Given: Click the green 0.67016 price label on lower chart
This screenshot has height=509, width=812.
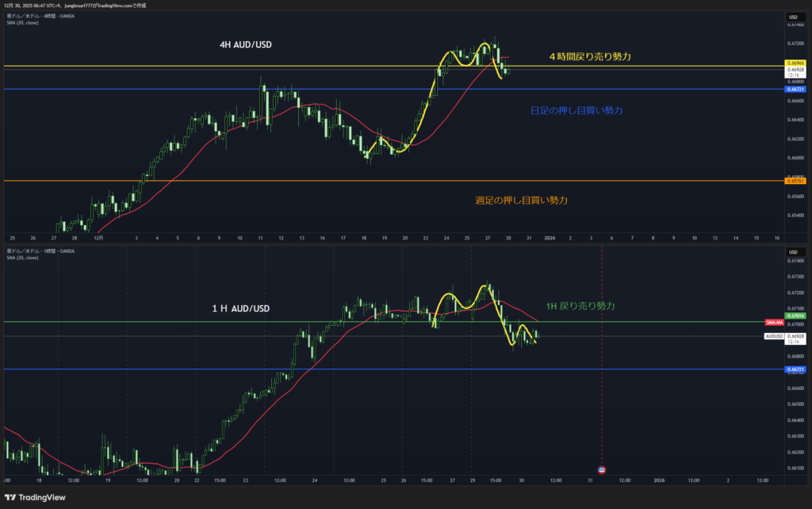Looking at the screenshot, I should pyautogui.click(x=795, y=316).
